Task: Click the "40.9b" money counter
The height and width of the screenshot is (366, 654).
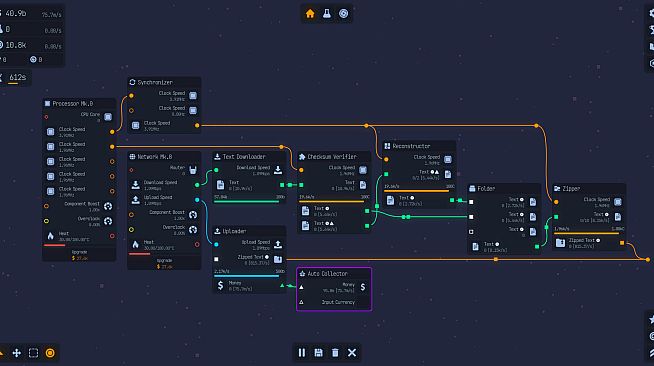Action: point(15,13)
